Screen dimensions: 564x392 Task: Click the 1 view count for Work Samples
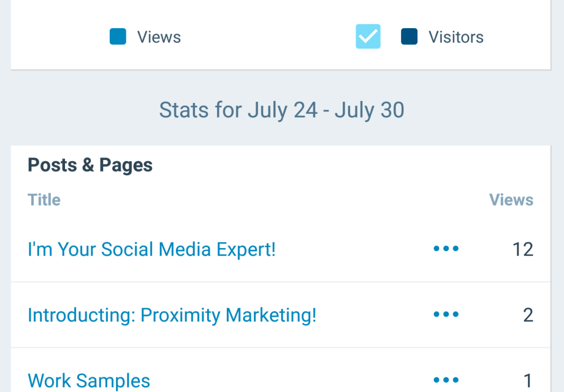[x=528, y=380]
